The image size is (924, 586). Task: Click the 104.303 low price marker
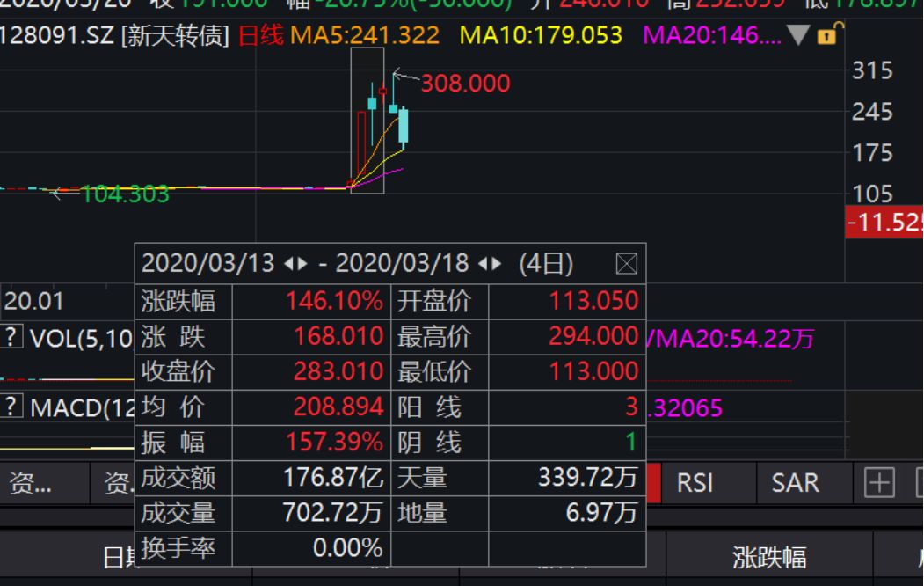point(125,194)
